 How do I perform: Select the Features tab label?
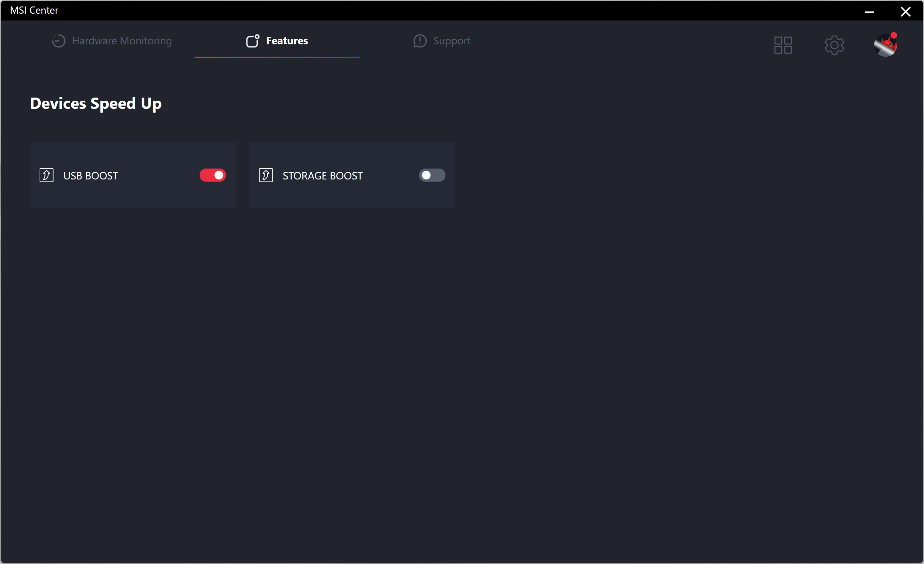287,41
